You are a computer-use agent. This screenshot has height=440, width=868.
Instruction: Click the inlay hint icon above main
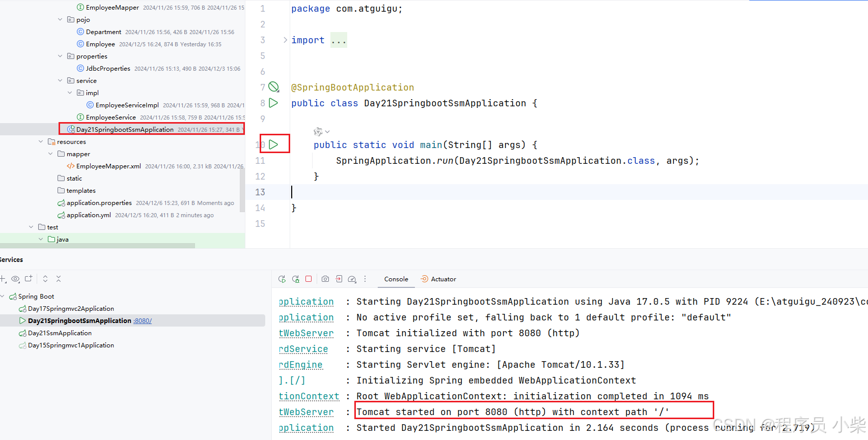(318, 132)
